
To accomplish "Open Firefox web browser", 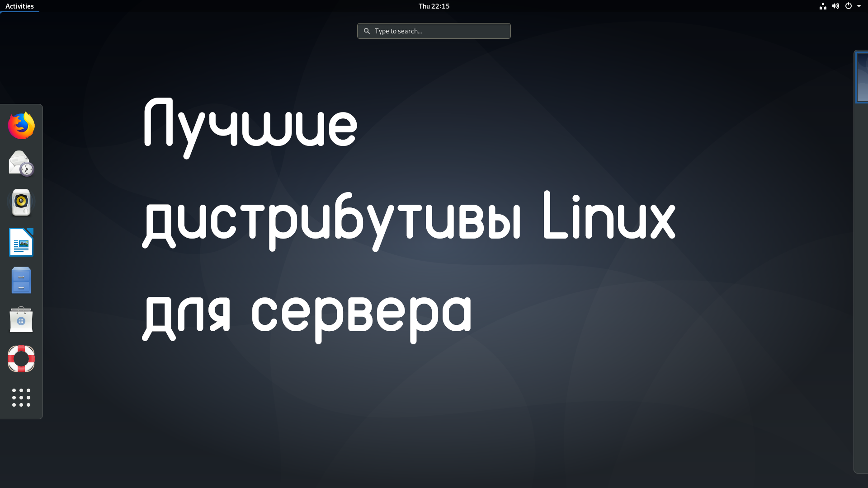I will pos(21,125).
